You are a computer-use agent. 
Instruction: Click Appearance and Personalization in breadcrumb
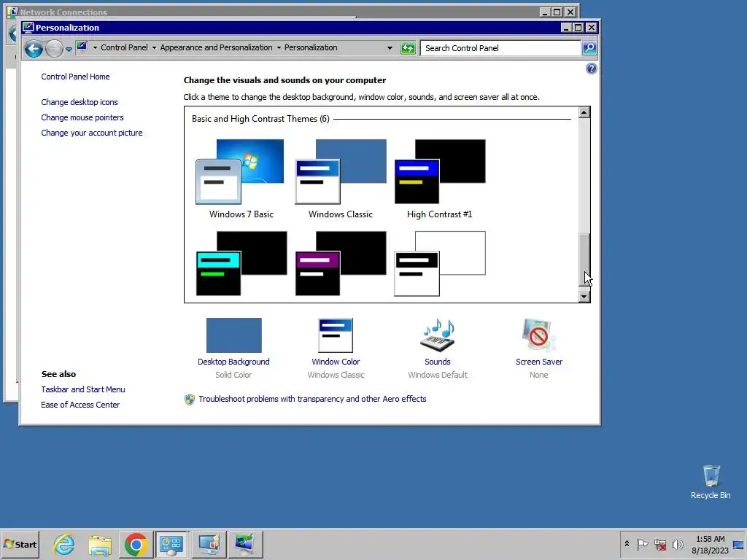(x=216, y=47)
